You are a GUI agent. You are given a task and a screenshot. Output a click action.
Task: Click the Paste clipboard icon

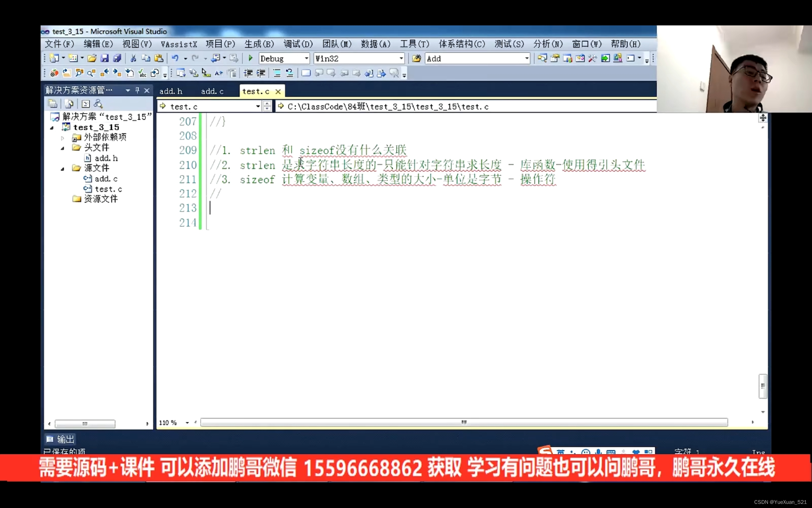[x=158, y=58]
